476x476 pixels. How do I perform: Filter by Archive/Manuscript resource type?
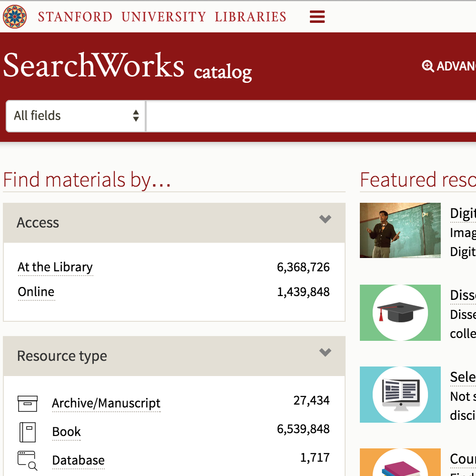(106, 404)
